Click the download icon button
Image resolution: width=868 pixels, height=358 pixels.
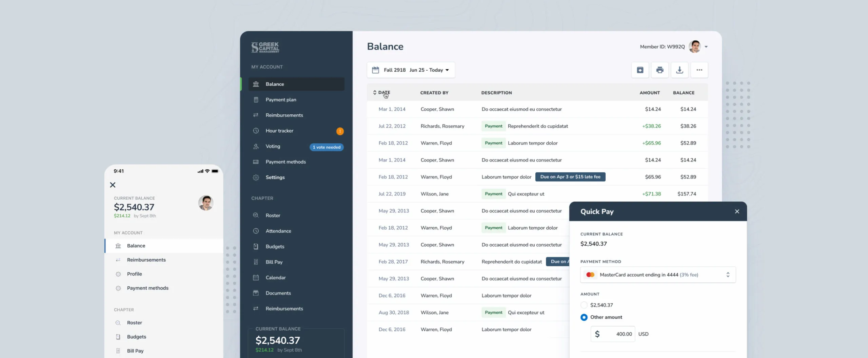click(679, 70)
